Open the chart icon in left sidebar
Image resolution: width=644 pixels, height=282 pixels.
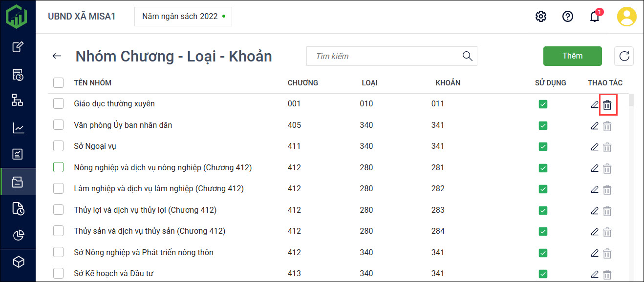[18, 128]
